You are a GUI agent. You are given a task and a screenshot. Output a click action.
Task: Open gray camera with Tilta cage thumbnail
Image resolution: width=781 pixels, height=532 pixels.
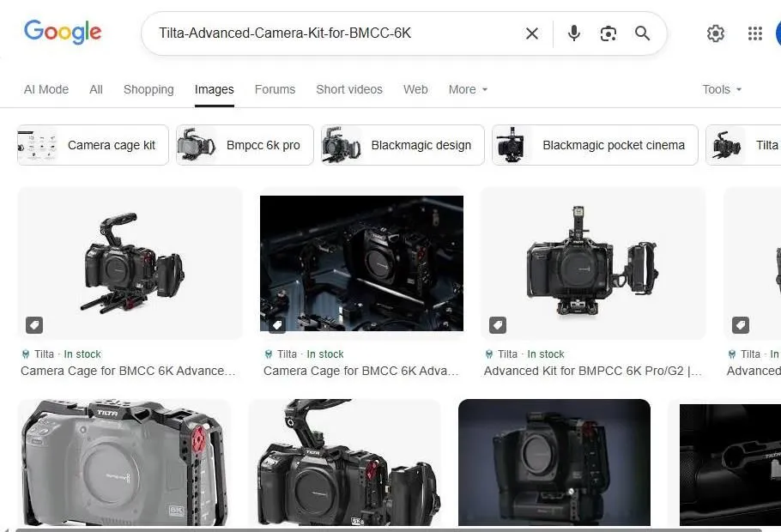124,462
